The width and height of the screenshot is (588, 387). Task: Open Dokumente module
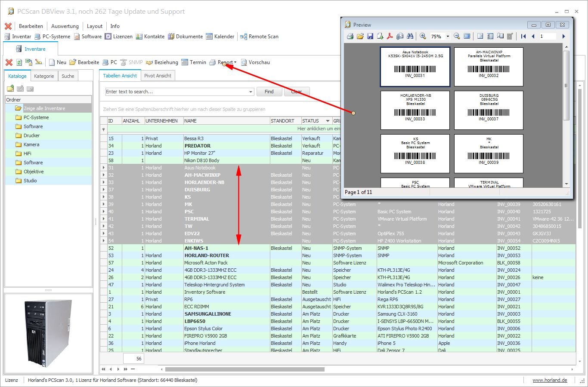[x=186, y=37]
